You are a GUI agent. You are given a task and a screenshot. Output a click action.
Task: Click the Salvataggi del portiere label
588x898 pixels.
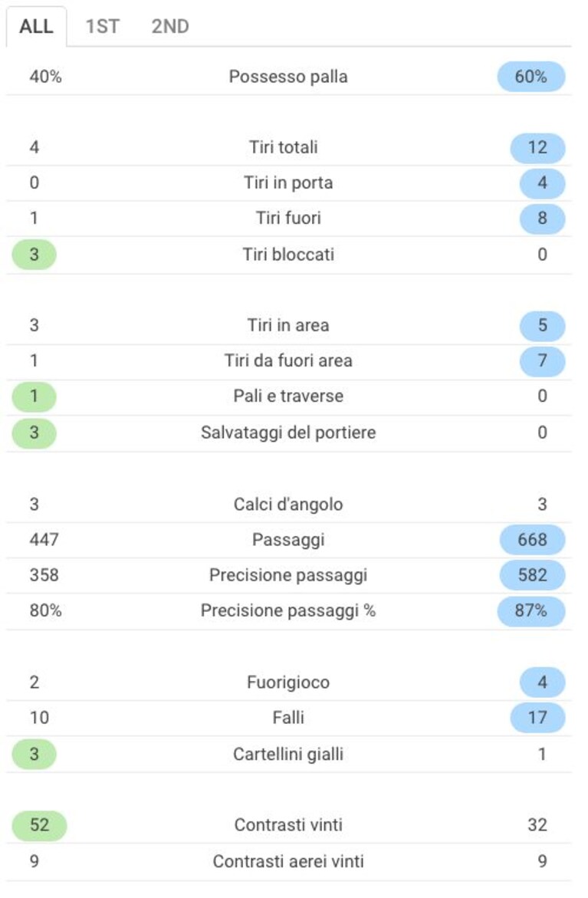click(288, 433)
